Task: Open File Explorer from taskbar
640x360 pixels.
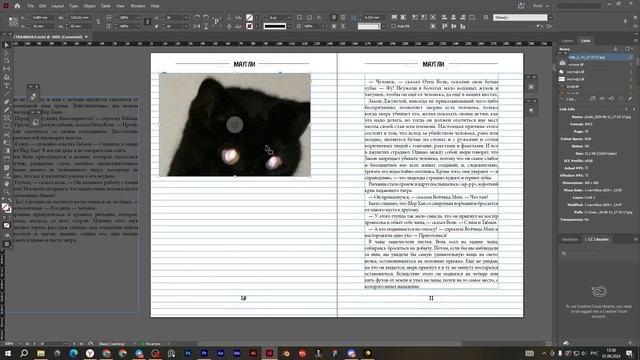Action: tap(40, 353)
